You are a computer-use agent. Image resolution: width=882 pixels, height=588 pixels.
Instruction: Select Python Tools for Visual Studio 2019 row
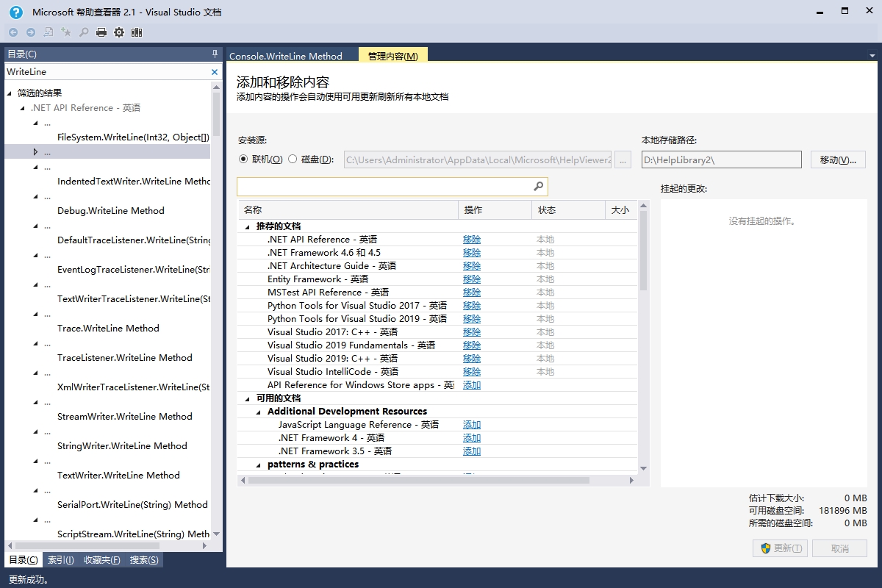438,319
